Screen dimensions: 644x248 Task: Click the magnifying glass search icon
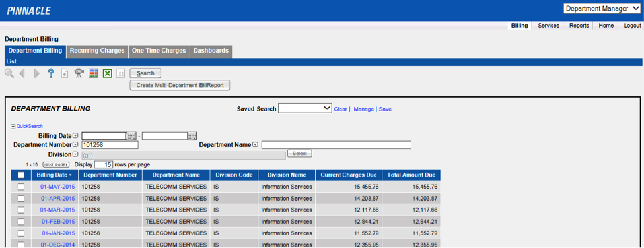tap(9, 73)
